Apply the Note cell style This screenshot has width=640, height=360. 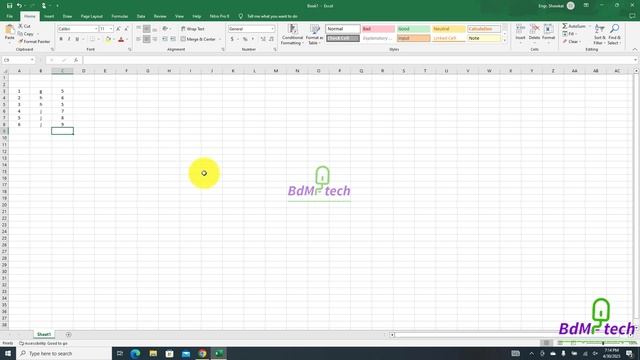tap(484, 38)
